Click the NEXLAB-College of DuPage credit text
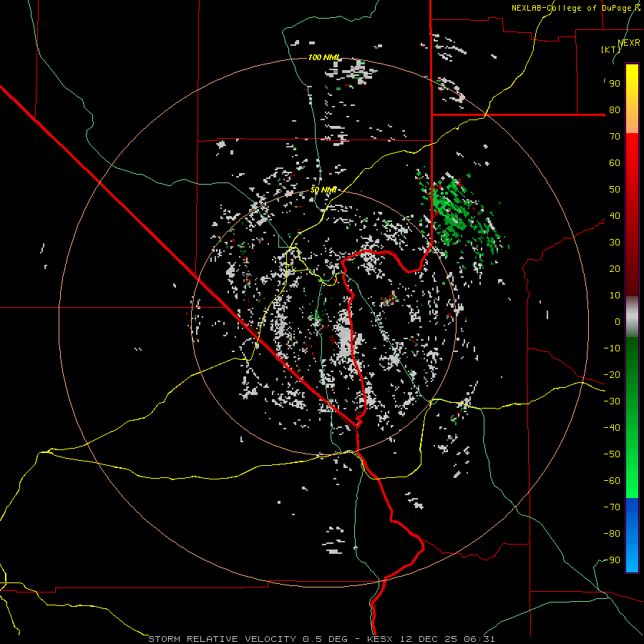Screen dimensions: 644x644 tap(575, 8)
